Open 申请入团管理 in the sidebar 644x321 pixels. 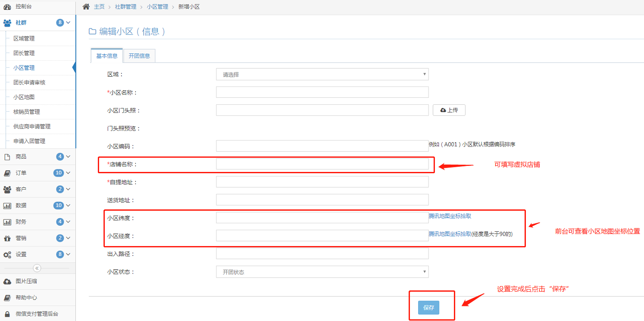pos(29,141)
